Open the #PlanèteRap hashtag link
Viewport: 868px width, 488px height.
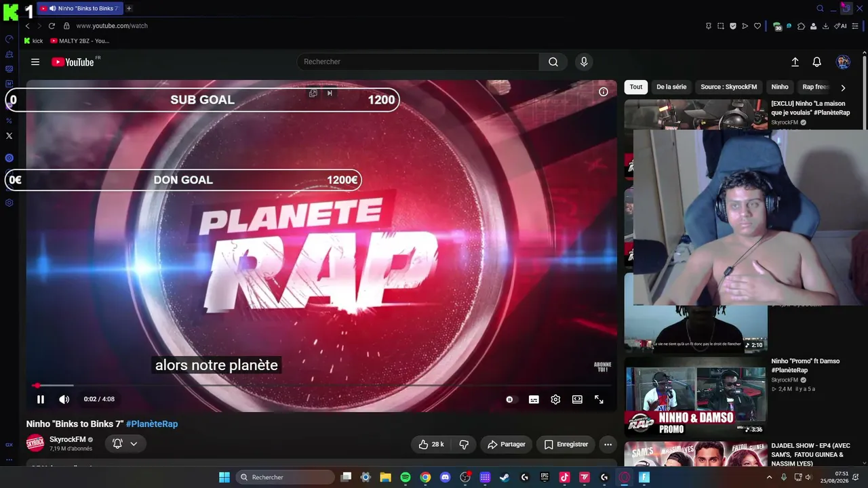click(x=152, y=424)
